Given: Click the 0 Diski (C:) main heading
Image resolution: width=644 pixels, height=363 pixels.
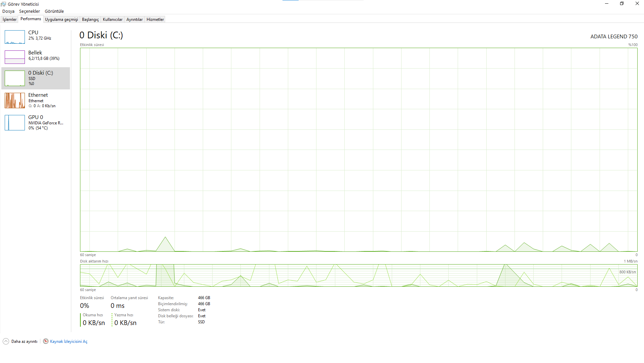Looking at the screenshot, I should tap(101, 35).
